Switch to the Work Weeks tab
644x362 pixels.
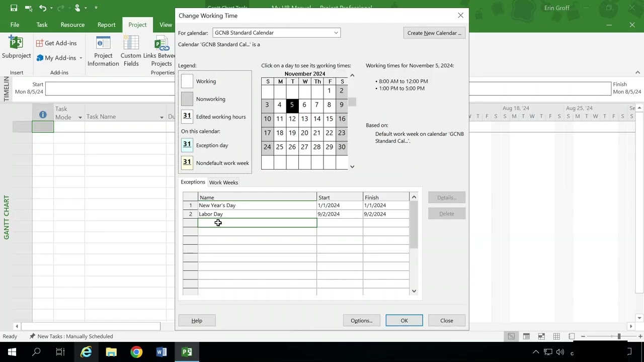[223, 183]
